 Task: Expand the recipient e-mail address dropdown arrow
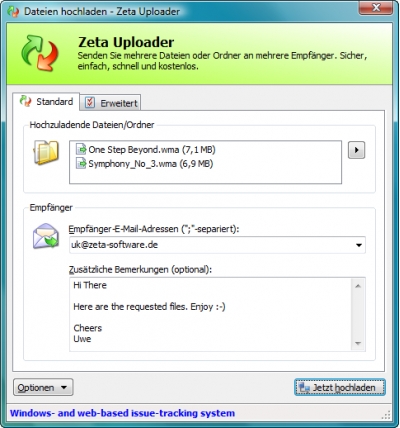coord(359,245)
